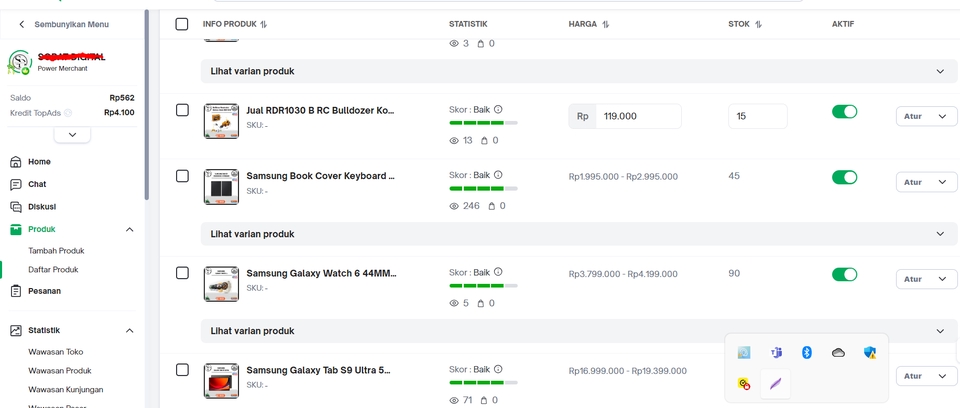Screen dimensions: 960x408
Task: Open Atur dropdown for Galaxy Tab S9
Action: [926, 376]
